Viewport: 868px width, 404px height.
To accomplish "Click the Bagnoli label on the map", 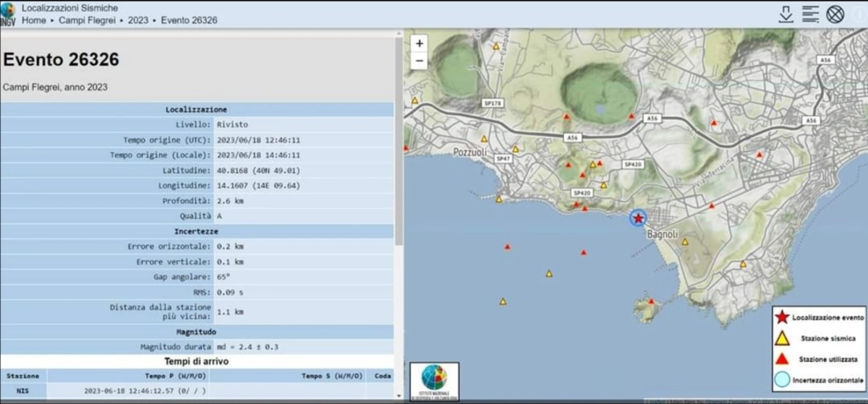I will coord(662,235).
